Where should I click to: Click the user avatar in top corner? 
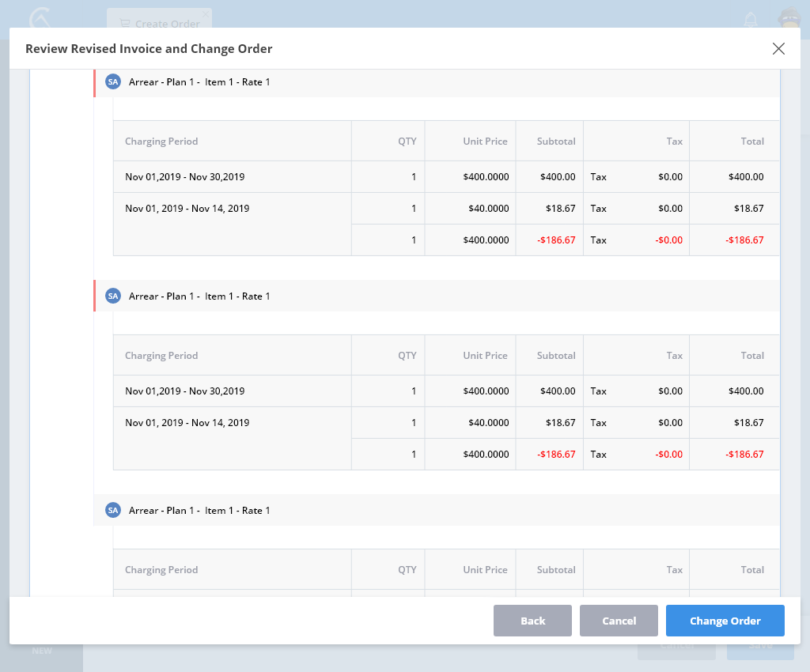click(x=789, y=19)
